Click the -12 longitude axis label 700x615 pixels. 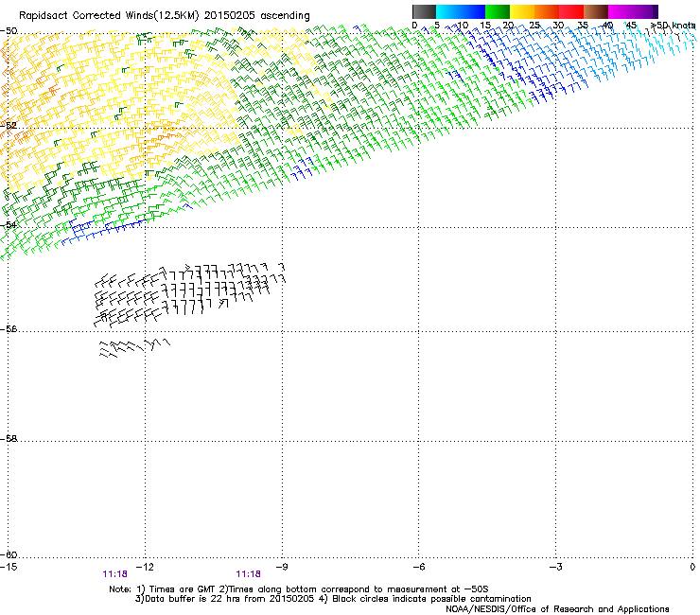pyautogui.click(x=145, y=567)
